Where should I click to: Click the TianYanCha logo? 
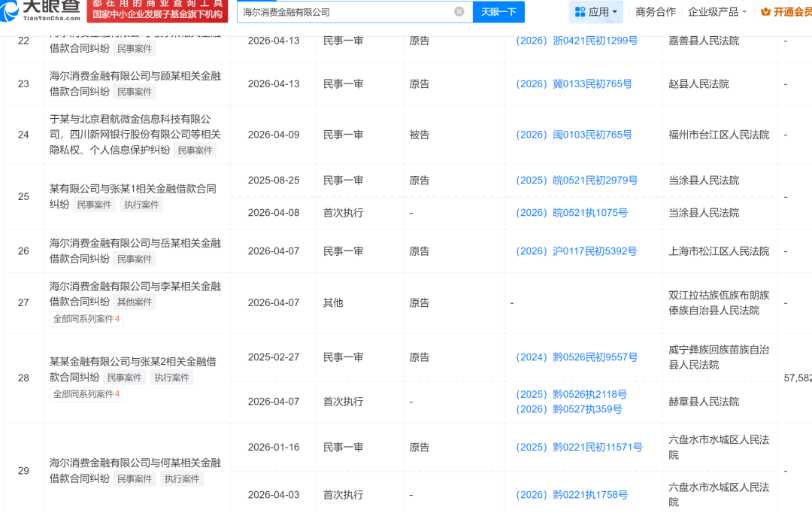coord(41,11)
